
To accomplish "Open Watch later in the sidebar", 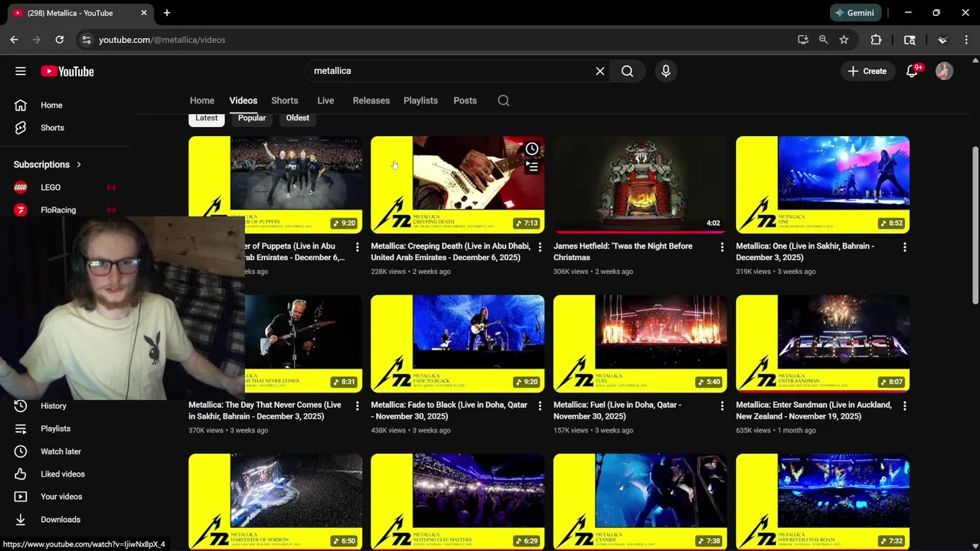I will 60,452.
